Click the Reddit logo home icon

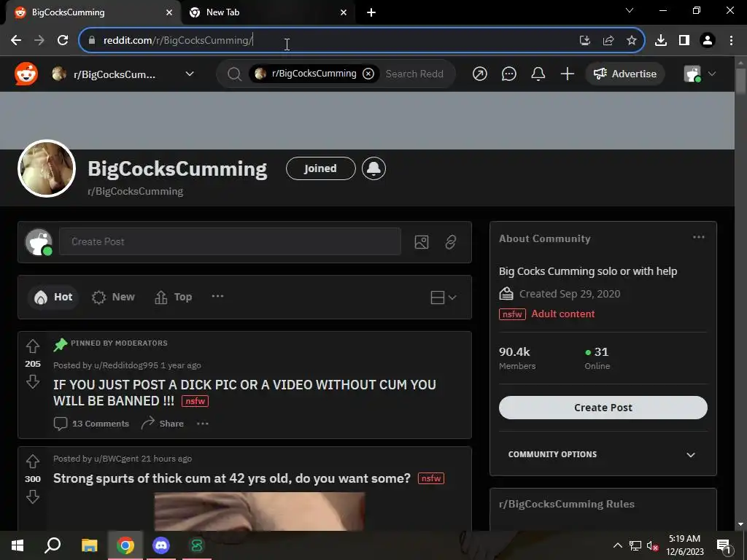(26, 74)
